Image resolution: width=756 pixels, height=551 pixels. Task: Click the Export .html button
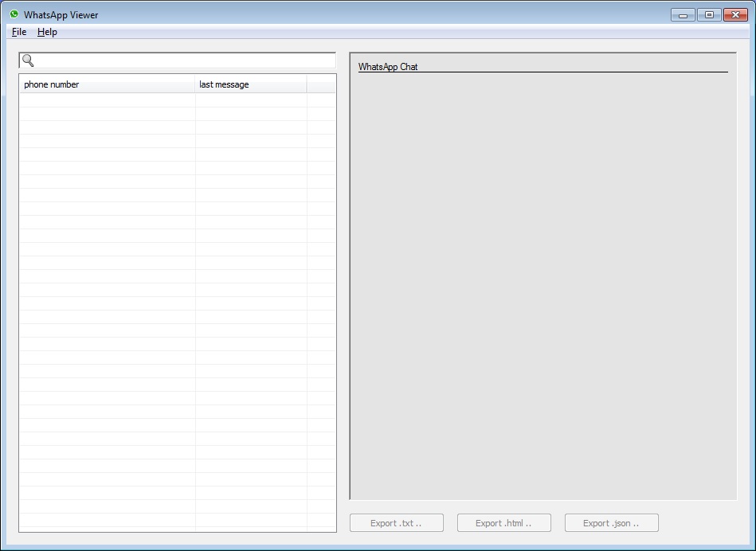coord(503,523)
